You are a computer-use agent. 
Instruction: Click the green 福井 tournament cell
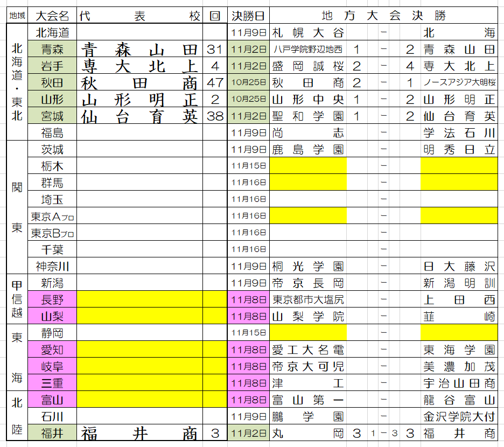52,433
